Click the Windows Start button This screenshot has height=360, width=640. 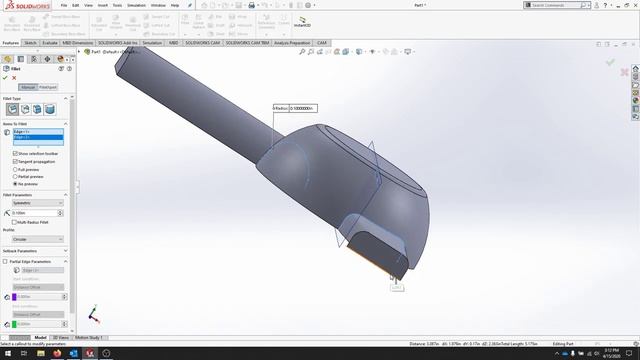tap(8, 353)
